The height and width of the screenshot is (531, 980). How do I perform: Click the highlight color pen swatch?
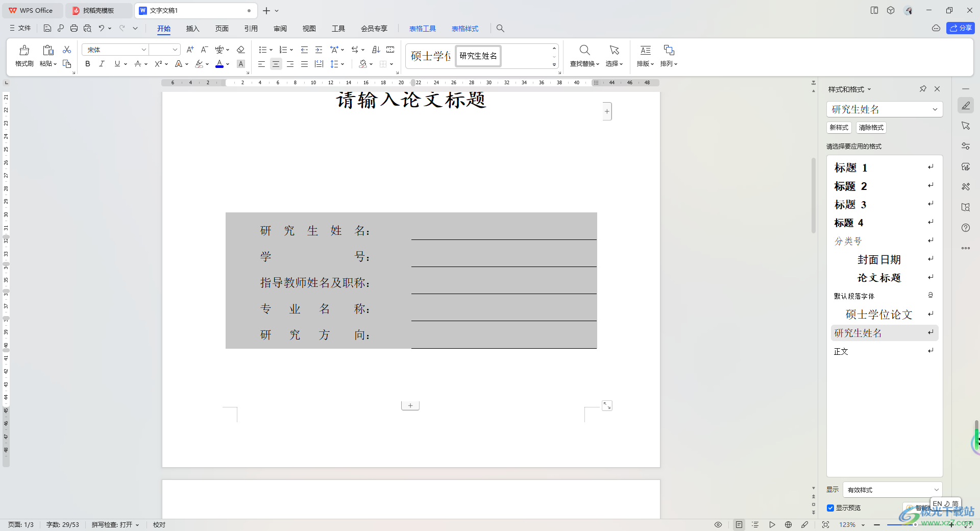[x=199, y=64]
